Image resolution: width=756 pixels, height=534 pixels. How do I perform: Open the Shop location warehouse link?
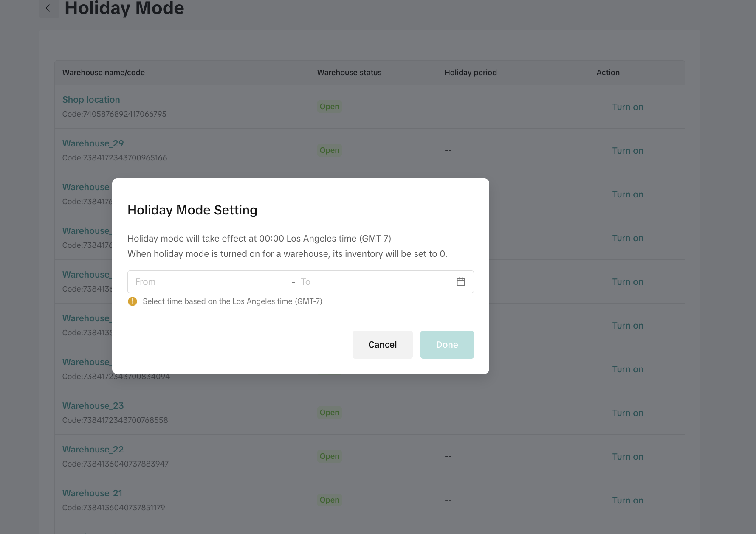(91, 100)
